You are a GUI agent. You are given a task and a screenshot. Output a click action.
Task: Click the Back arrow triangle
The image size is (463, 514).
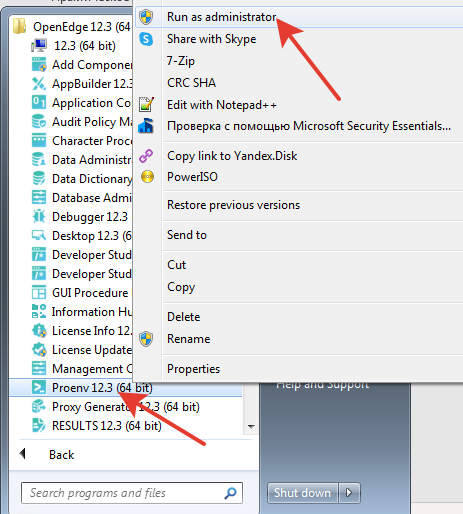[x=23, y=454]
